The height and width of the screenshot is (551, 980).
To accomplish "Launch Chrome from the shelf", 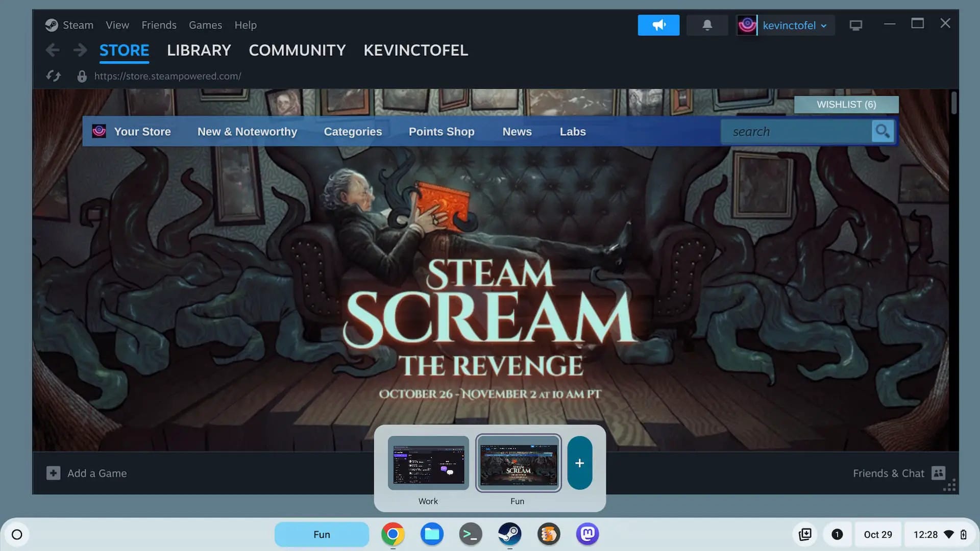I will (x=393, y=534).
